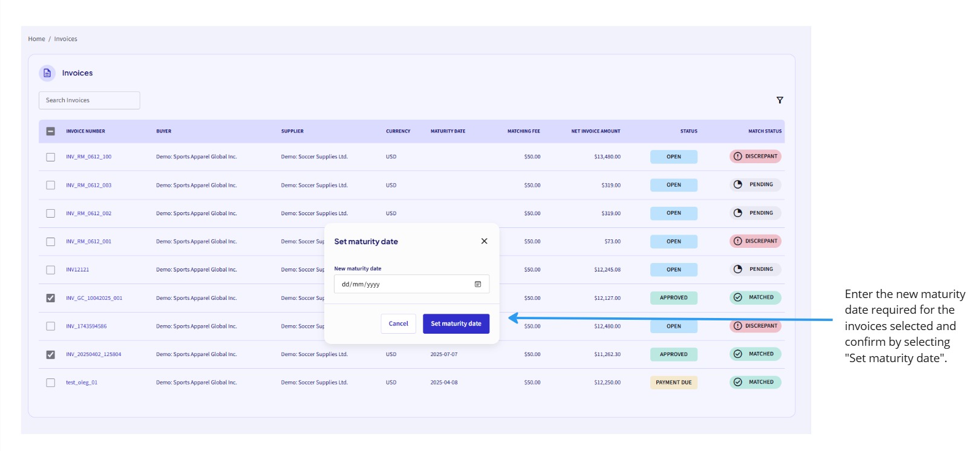Click MATCHED badge for INV_GC_10042025_001

(x=756, y=297)
